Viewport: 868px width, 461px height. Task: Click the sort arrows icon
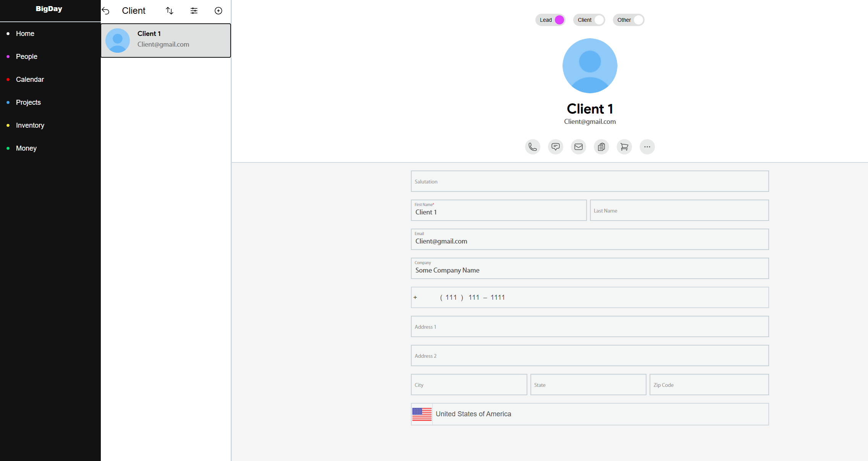point(170,11)
